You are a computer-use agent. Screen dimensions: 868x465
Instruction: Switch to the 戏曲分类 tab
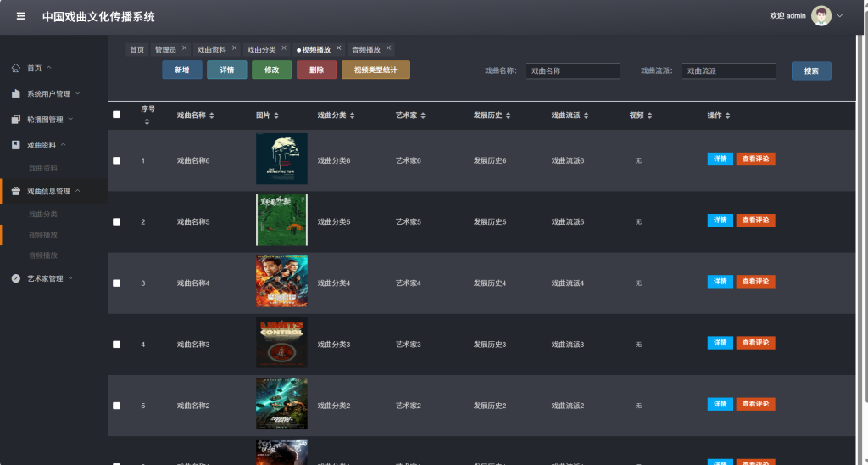[261, 49]
